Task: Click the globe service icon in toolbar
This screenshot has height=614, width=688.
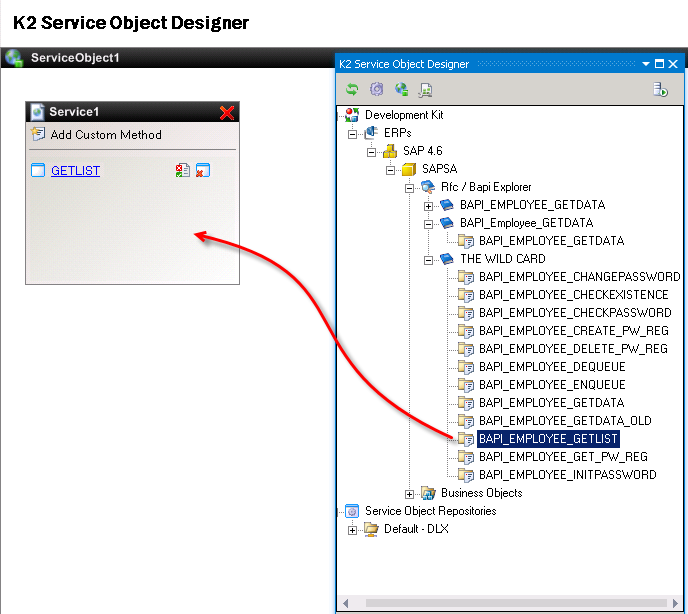Action: pos(401,89)
